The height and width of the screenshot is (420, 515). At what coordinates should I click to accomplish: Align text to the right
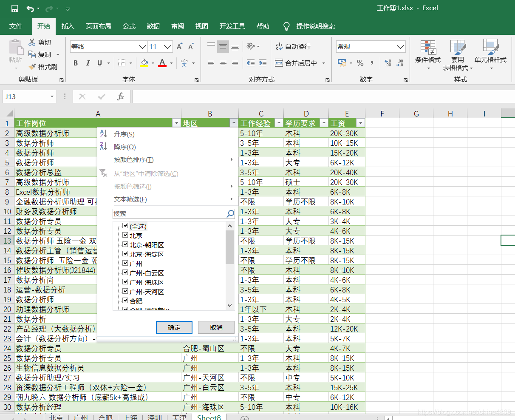click(235, 63)
